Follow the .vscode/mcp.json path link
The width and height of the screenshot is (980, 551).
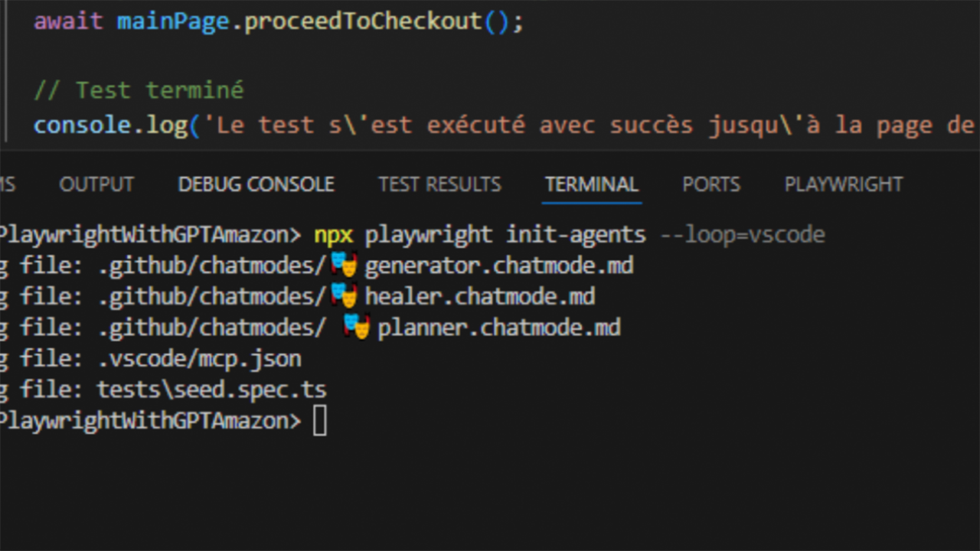199,358
